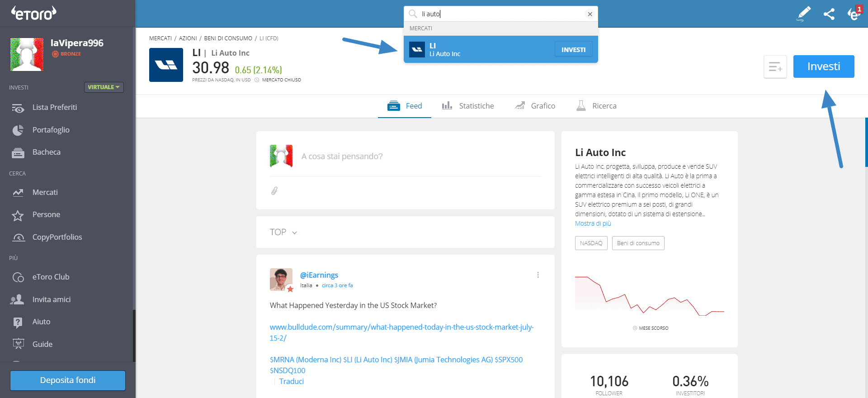The width and height of the screenshot is (868, 398).
Task: Click the $MRNA (Moderna Inc) tag
Action: click(306, 360)
